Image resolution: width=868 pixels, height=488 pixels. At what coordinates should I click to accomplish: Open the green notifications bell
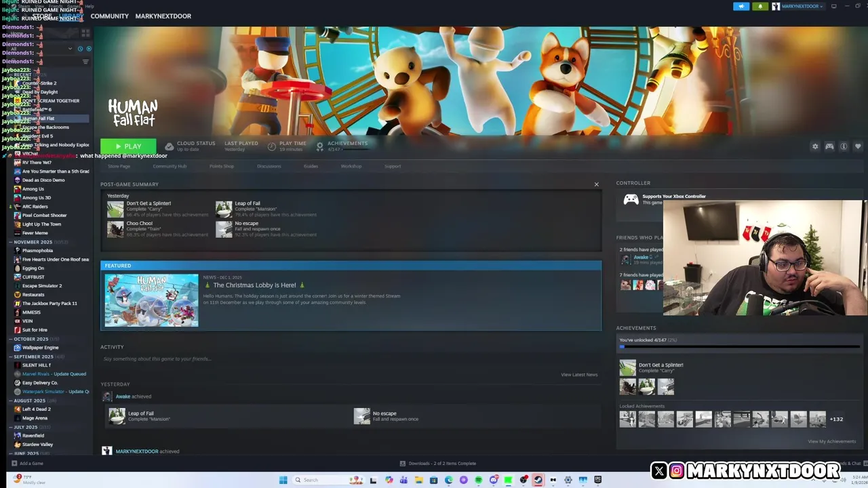759,6
